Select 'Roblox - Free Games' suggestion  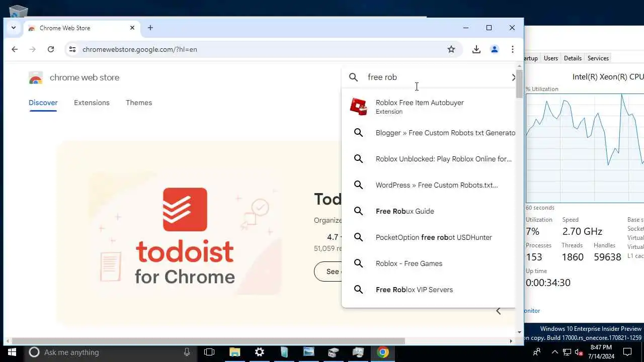pyautogui.click(x=429, y=263)
